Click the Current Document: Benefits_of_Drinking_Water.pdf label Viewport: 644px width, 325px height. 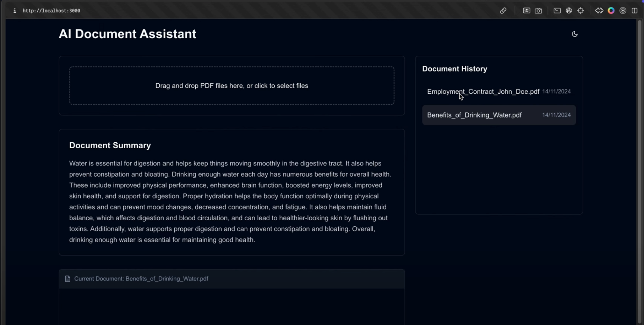click(141, 279)
